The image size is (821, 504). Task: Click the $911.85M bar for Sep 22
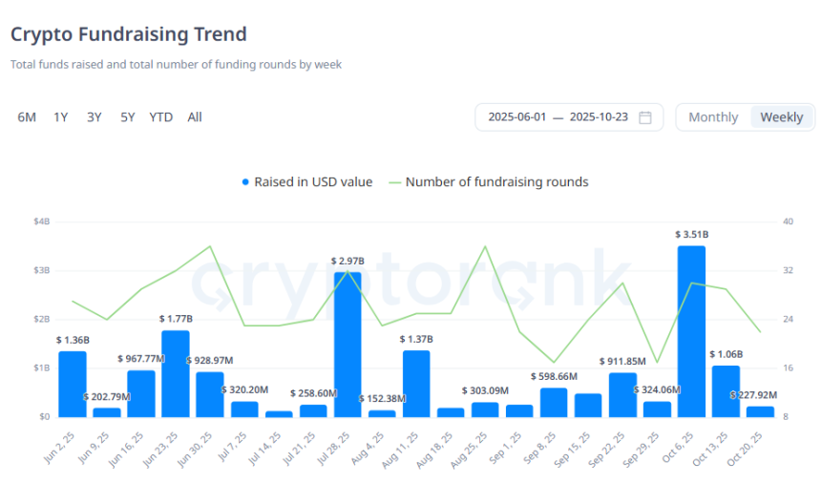622,394
